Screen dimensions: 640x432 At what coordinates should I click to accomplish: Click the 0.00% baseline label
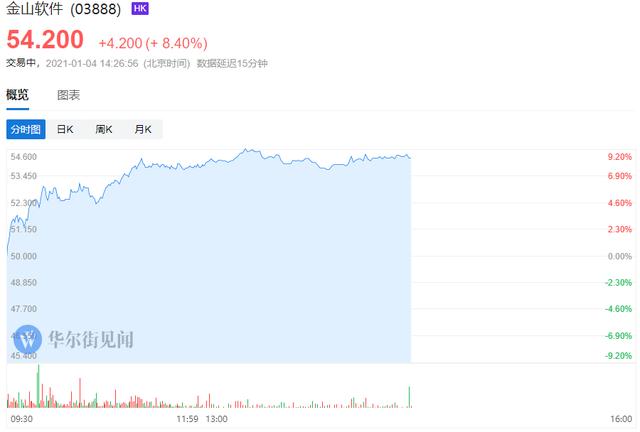pyautogui.click(x=620, y=256)
